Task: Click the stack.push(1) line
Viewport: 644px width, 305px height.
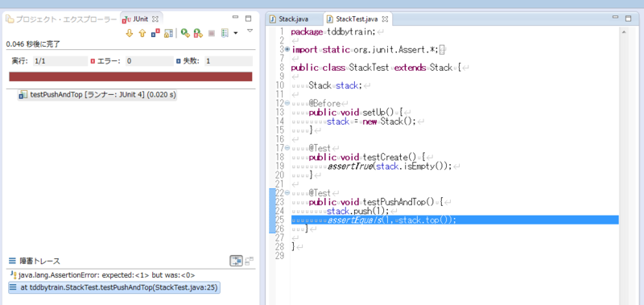Action: [x=357, y=211]
